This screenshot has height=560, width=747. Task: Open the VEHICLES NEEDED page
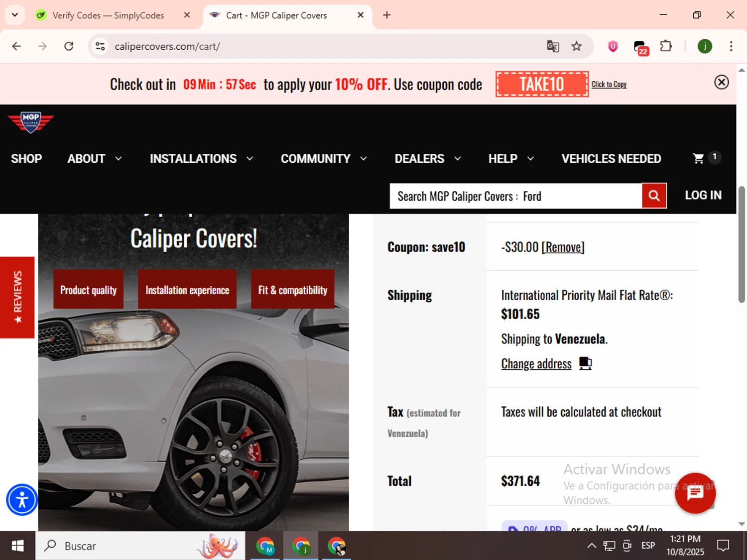coord(611,159)
